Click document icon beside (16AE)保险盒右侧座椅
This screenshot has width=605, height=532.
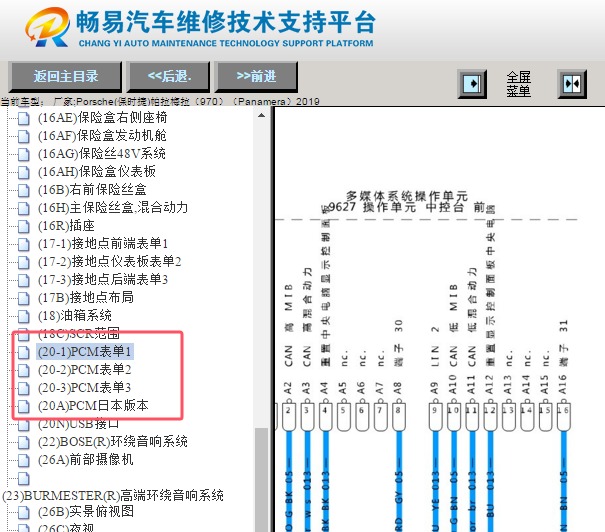24,118
